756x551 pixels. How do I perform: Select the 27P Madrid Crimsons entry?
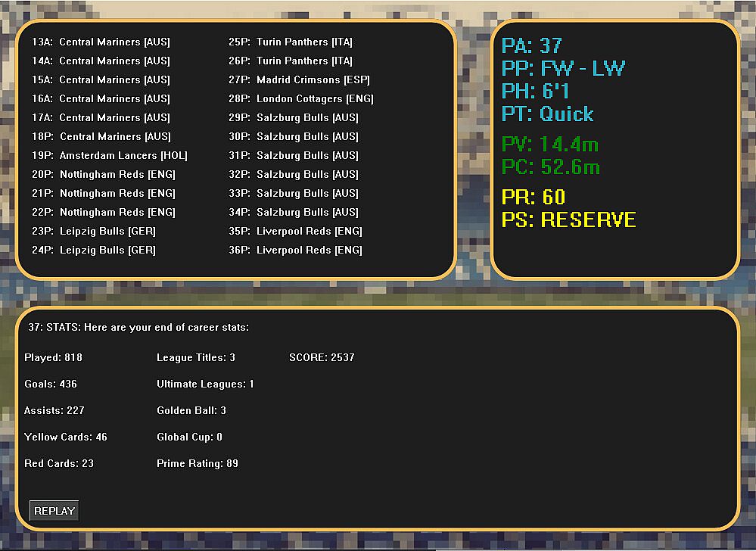[x=299, y=80]
